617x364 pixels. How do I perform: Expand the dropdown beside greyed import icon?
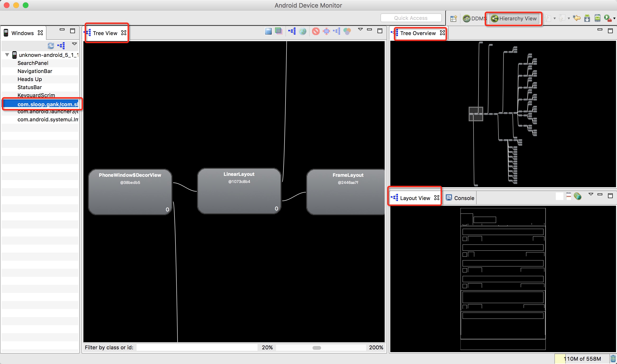(x=555, y=18)
